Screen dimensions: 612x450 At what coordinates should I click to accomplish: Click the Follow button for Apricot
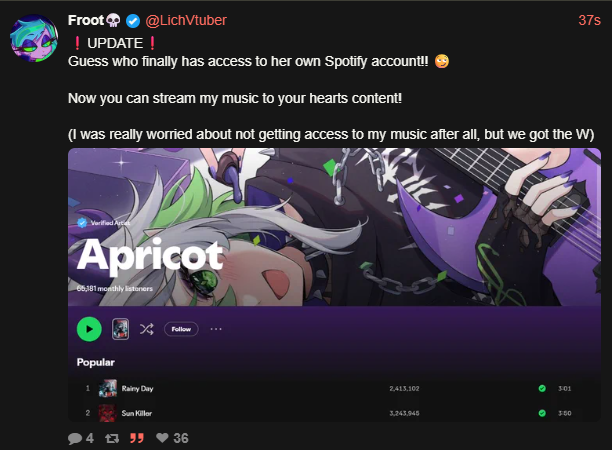[x=181, y=329]
